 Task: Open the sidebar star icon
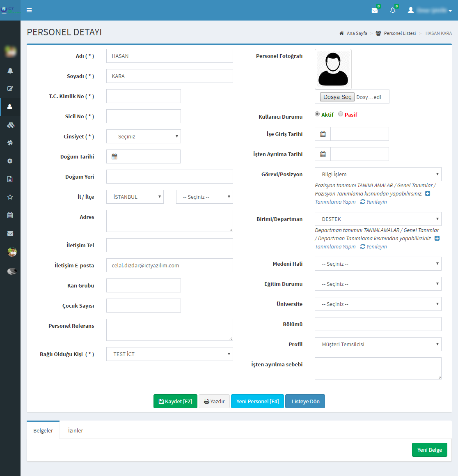point(10,197)
